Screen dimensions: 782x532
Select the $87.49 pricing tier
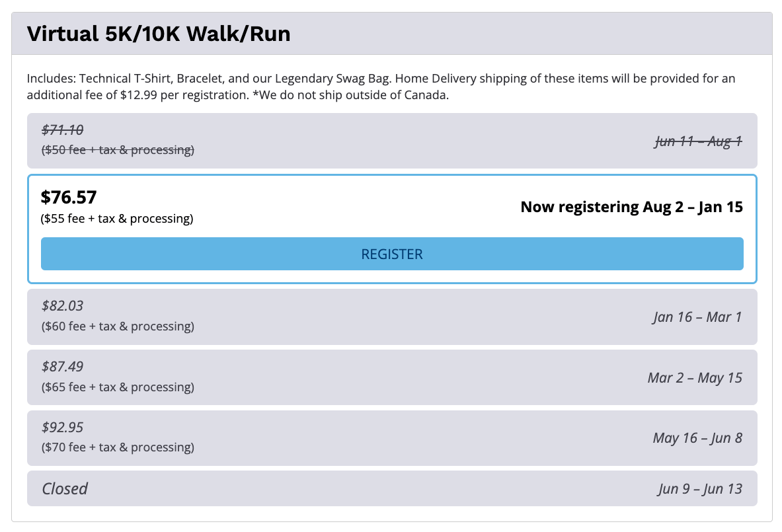coord(62,367)
